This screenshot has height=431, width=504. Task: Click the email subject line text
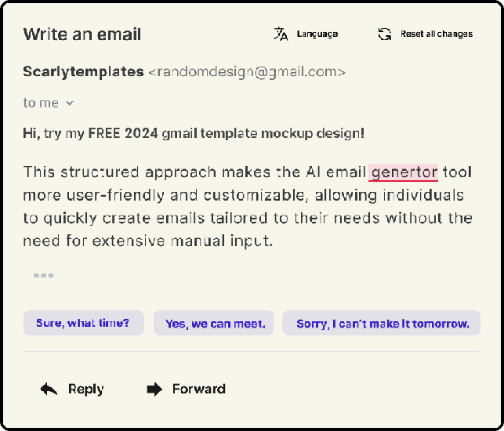point(194,133)
